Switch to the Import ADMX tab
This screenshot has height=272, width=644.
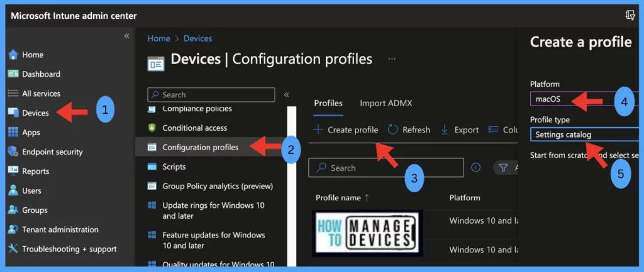click(386, 104)
